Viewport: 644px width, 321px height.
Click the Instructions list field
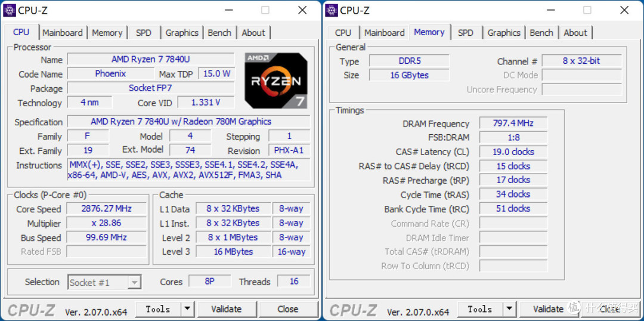pos(188,170)
